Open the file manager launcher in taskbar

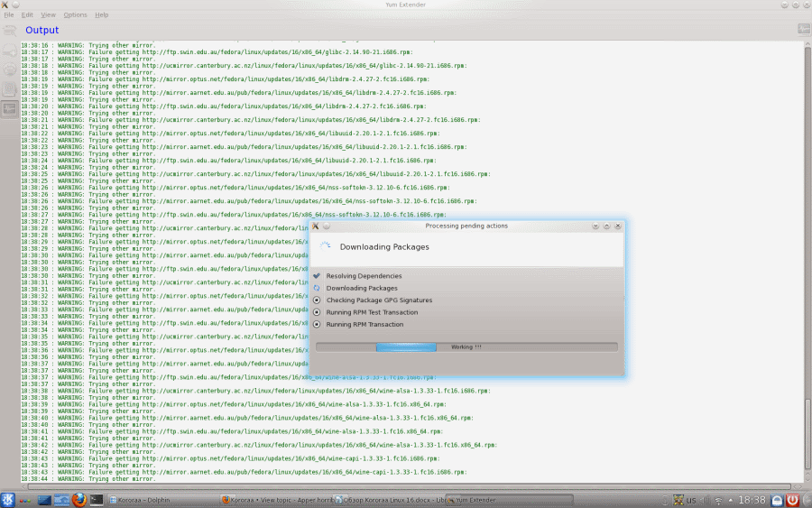pyautogui.click(x=61, y=500)
